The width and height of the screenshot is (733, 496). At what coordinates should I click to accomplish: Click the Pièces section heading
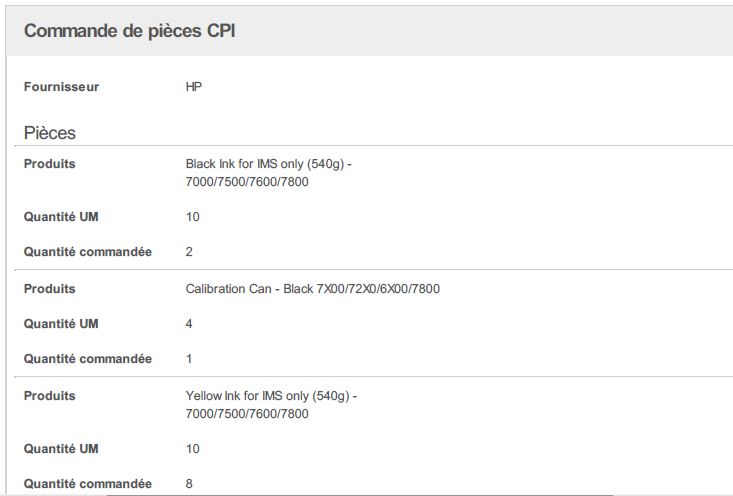coord(50,133)
